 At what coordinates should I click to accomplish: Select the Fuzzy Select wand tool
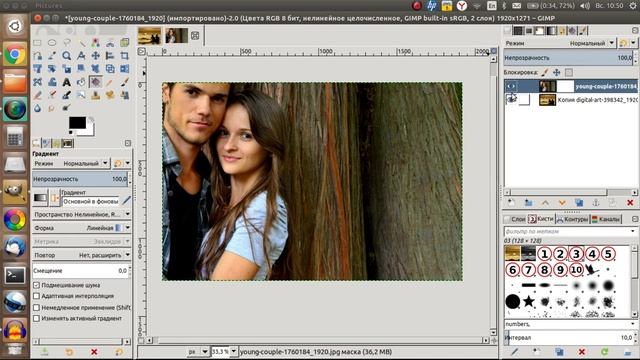pos(81,42)
